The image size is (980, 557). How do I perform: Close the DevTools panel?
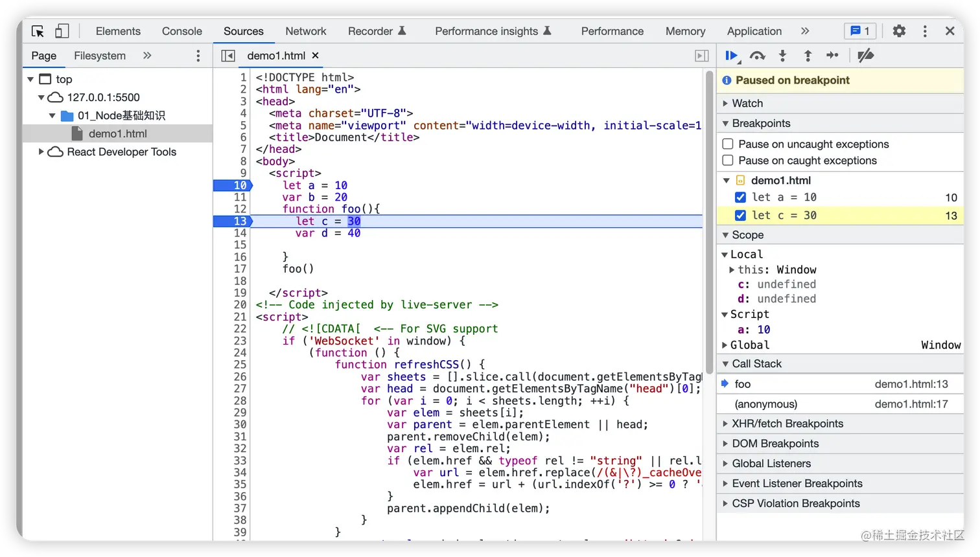[950, 31]
